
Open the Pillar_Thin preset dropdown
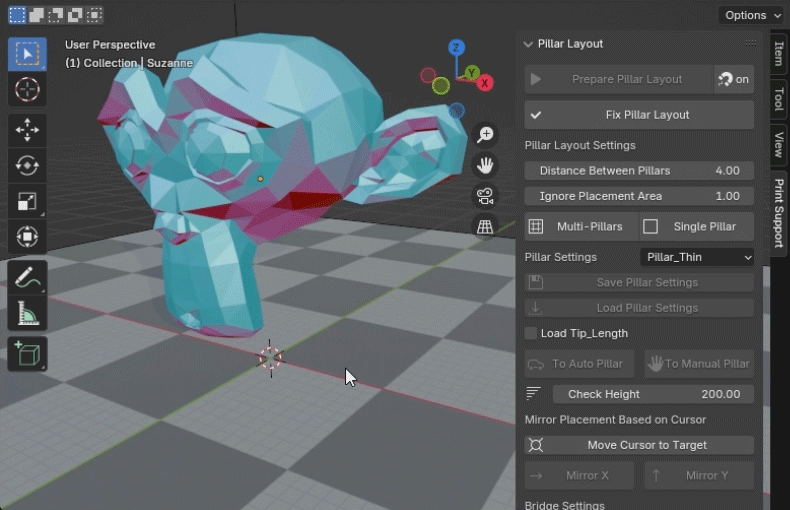tap(697, 257)
